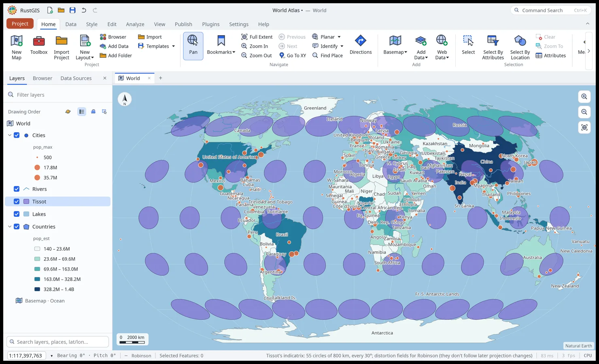The width and height of the screenshot is (599, 364).
Task: Toggle the Lakes layer visibility checkbox
Action: click(x=17, y=214)
